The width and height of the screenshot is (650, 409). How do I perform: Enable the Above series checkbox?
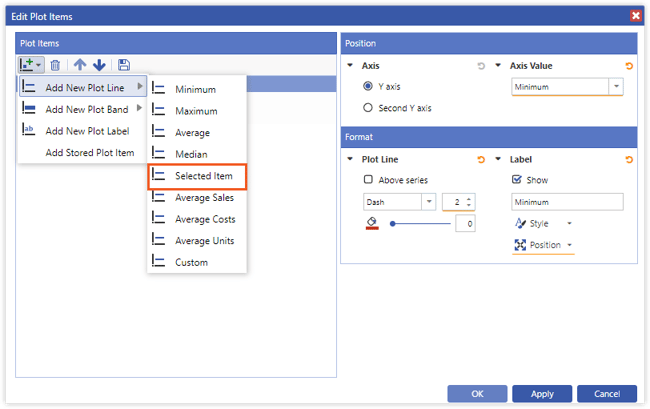(368, 179)
